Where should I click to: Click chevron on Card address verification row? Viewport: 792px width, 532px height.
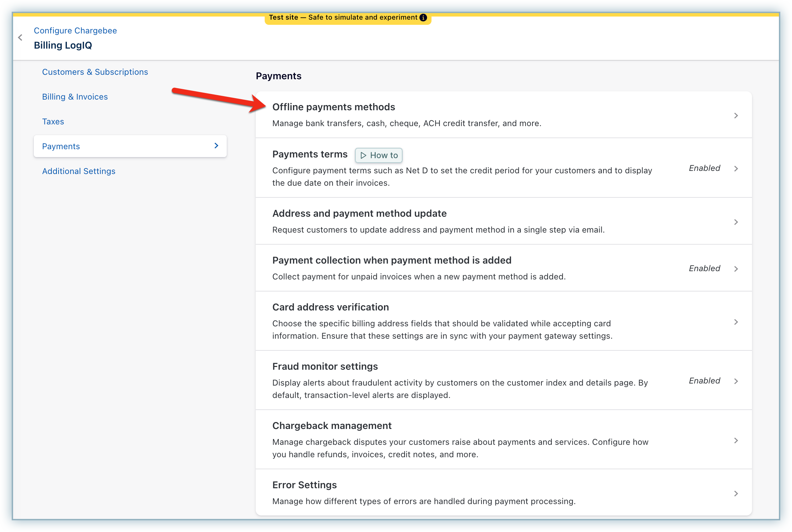point(736,322)
